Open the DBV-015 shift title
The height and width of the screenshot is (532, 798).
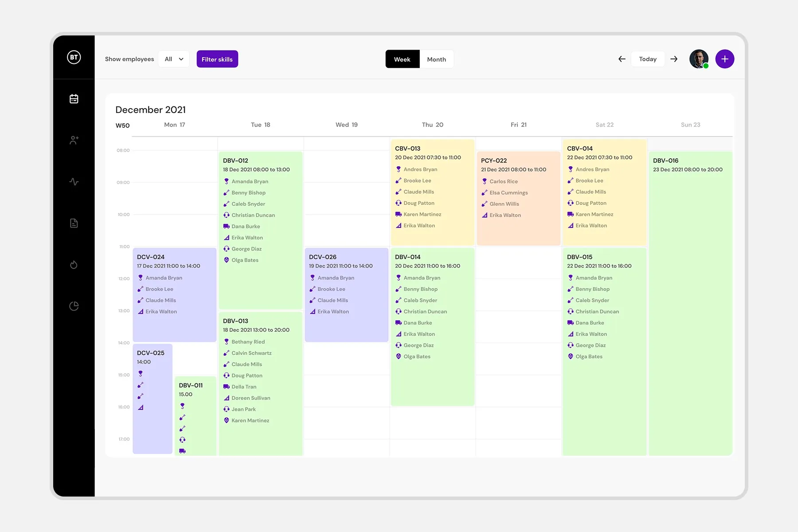point(580,257)
